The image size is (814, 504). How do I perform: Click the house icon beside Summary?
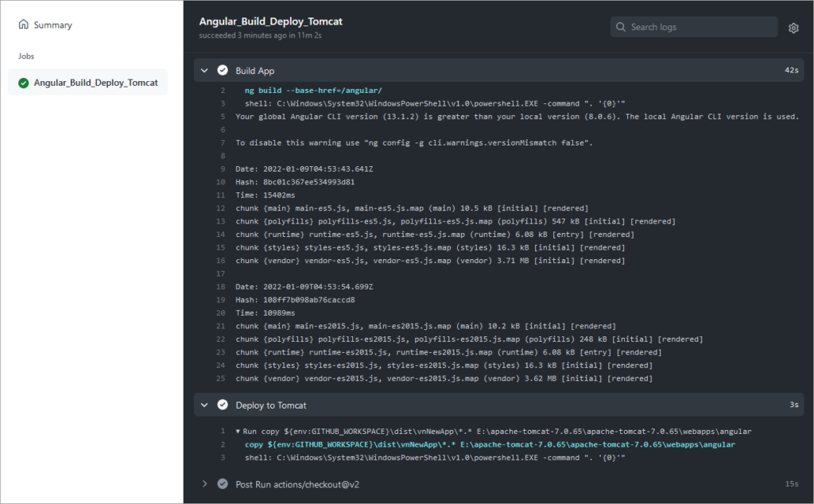(x=25, y=25)
